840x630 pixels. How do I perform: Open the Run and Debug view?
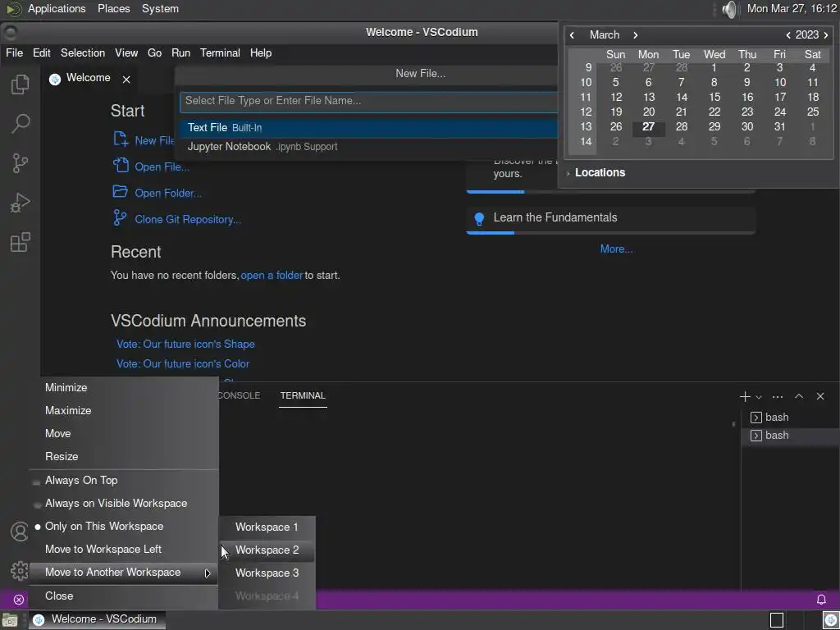[20, 203]
